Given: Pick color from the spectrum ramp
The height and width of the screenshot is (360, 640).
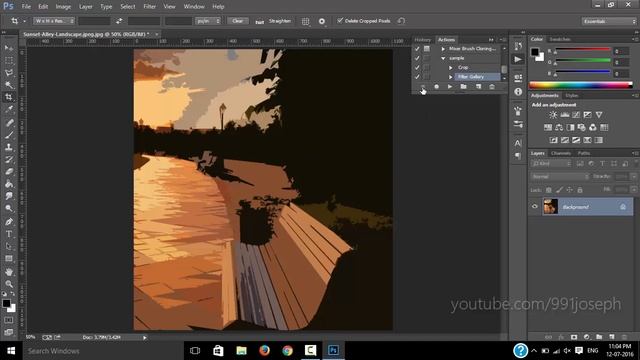Looking at the screenshot, I should [x=581, y=85].
